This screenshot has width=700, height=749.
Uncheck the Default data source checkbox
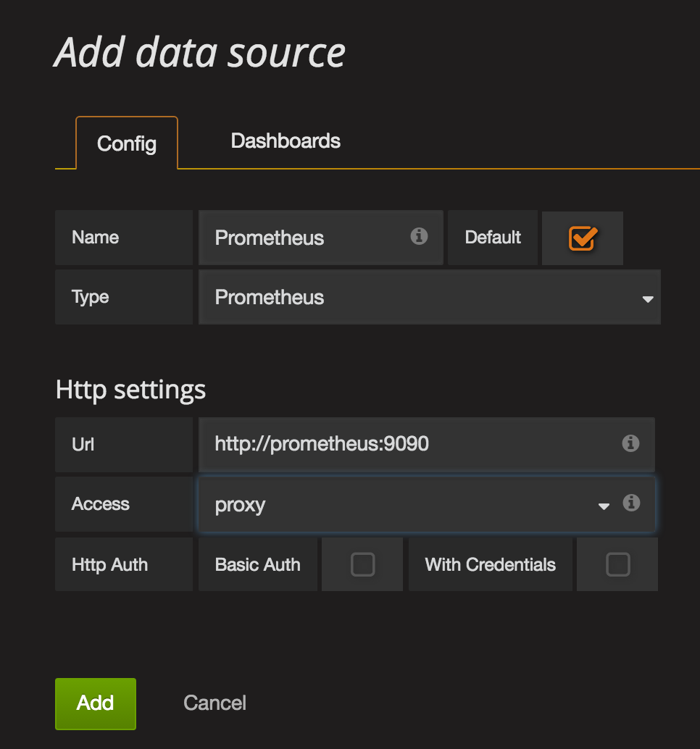pyautogui.click(x=582, y=238)
